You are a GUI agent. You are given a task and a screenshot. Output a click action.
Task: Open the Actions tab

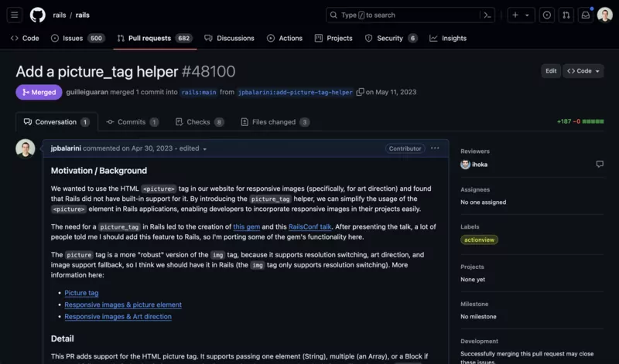coord(285,38)
